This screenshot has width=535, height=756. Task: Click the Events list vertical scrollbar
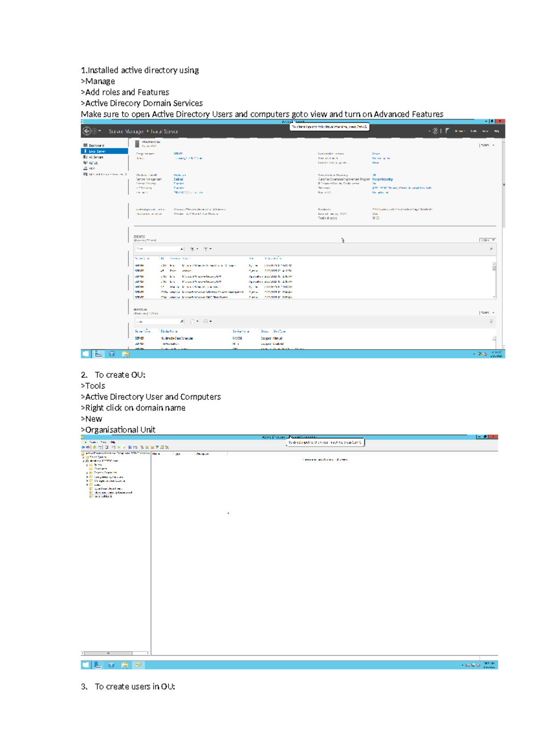coord(494,280)
